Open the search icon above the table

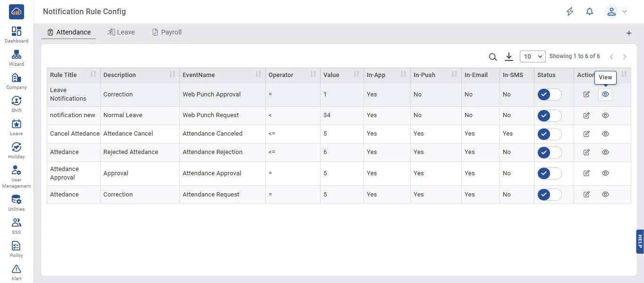tap(492, 57)
